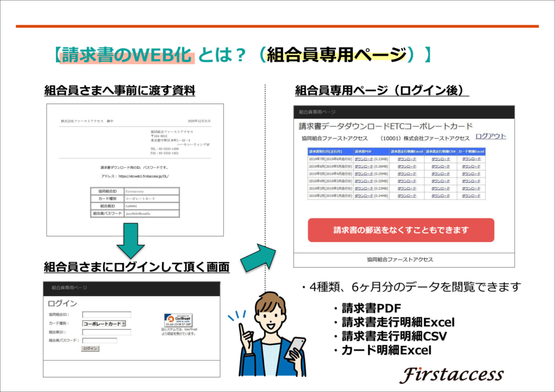This screenshot has height=392, width=555.
Task: Download 請求書PDF for 2019年5月 row
Action: [364, 174]
